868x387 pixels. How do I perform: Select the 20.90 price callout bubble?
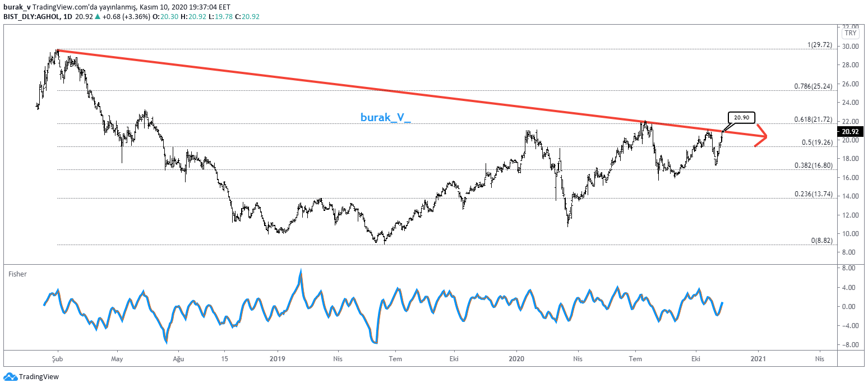(741, 117)
